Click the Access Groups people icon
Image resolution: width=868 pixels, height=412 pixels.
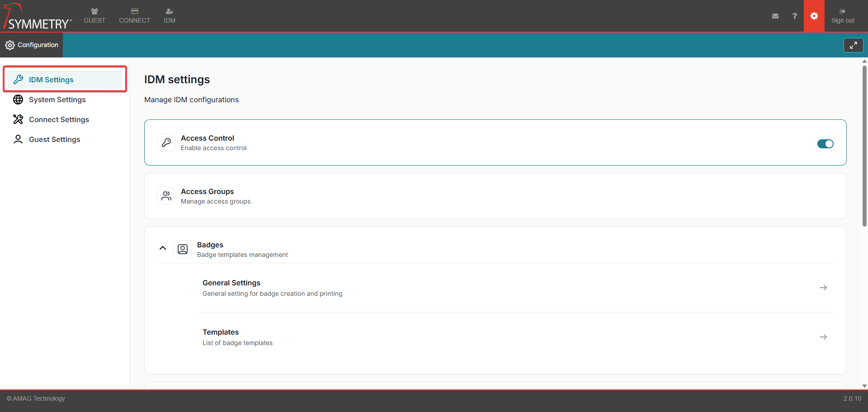coord(166,196)
